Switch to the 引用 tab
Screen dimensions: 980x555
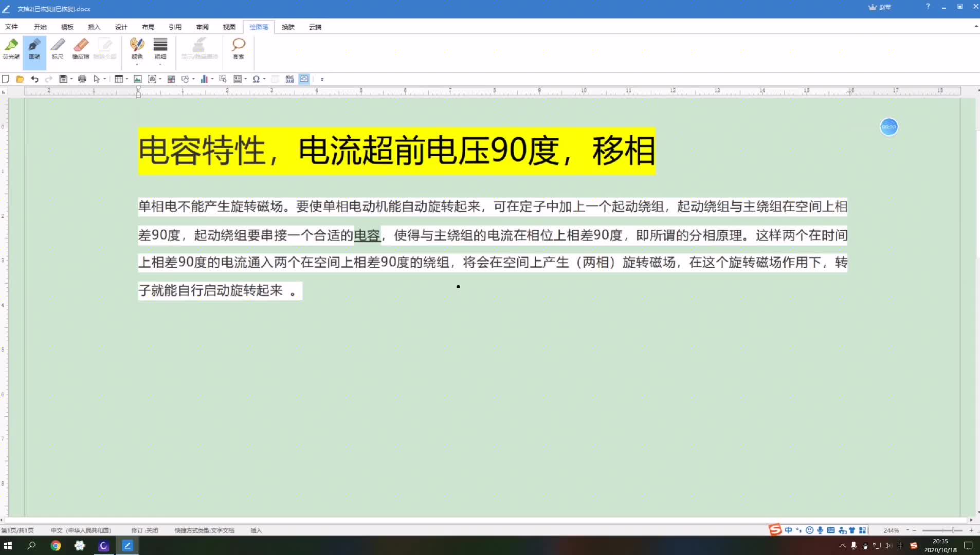pos(175,27)
